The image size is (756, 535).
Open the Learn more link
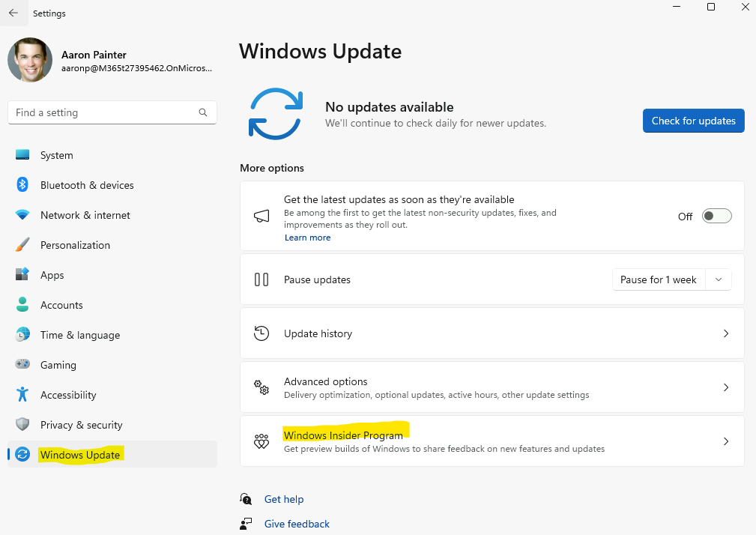point(308,238)
